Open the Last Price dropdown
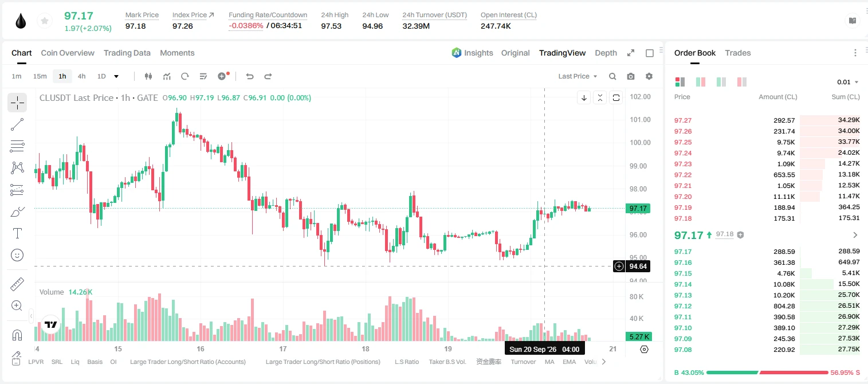This screenshot has height=384, width=868. (x=578, y=76)
